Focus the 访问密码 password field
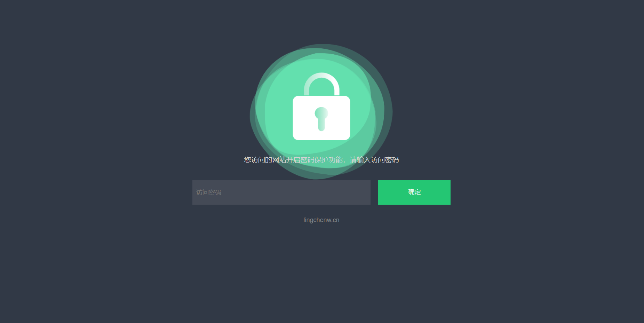This screenshot has height=323, width=644. pyautogui.click(x=281, y=192)
